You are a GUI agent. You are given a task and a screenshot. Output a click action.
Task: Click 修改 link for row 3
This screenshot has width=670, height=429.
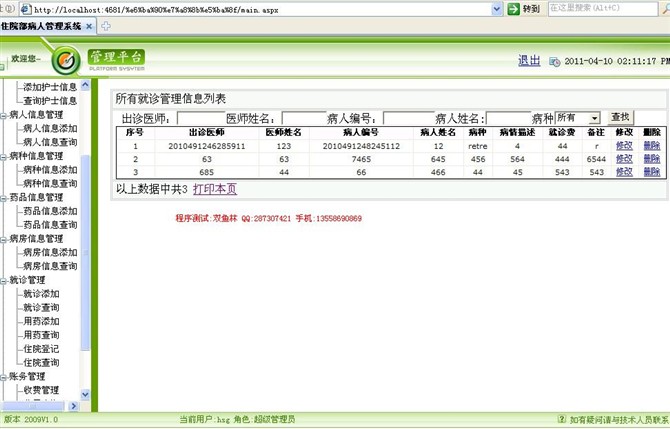click(624, 172)
